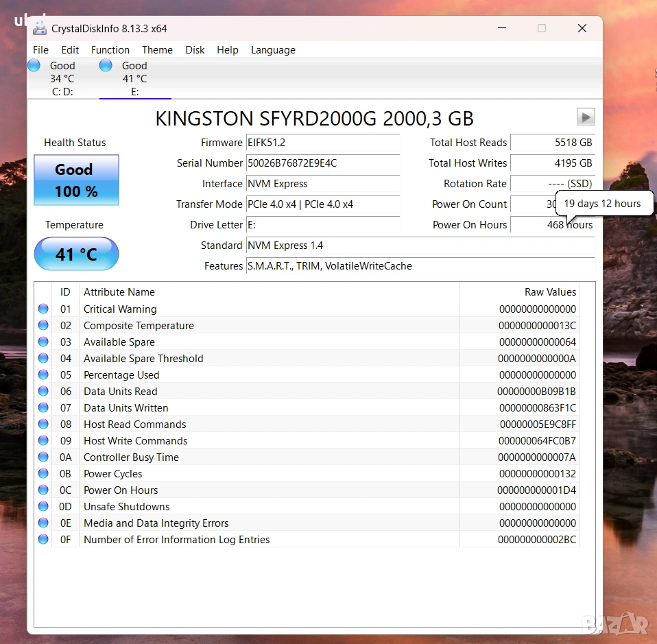This screenshot has width=657, height=644.
Task: Open the Theme menu
Action: click(157, 50)
